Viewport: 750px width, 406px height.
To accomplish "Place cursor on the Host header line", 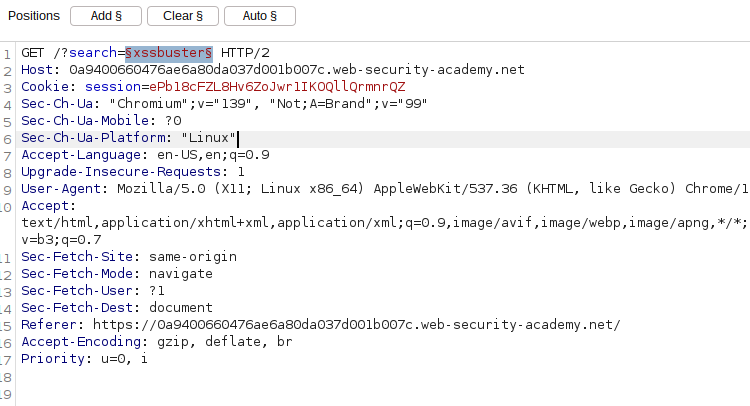I will click(x=270, y=70).
